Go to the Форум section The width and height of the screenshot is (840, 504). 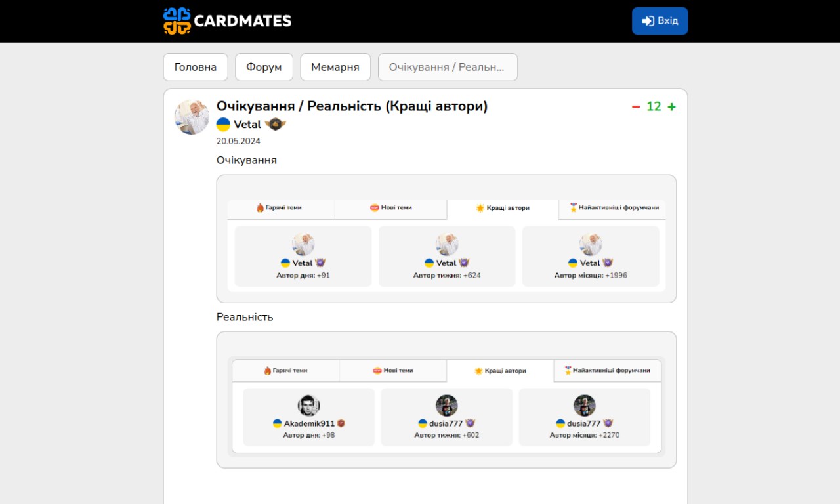264,67
